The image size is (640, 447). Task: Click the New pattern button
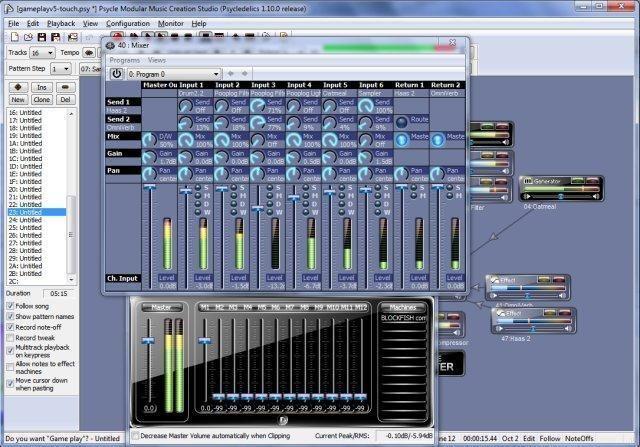[18, 100]
